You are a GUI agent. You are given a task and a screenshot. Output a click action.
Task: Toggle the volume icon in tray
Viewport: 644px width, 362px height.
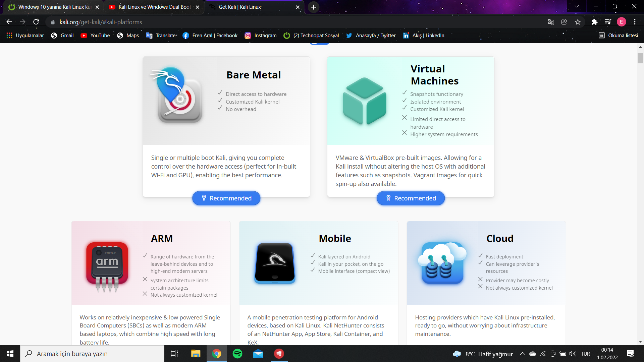[572, 354]
